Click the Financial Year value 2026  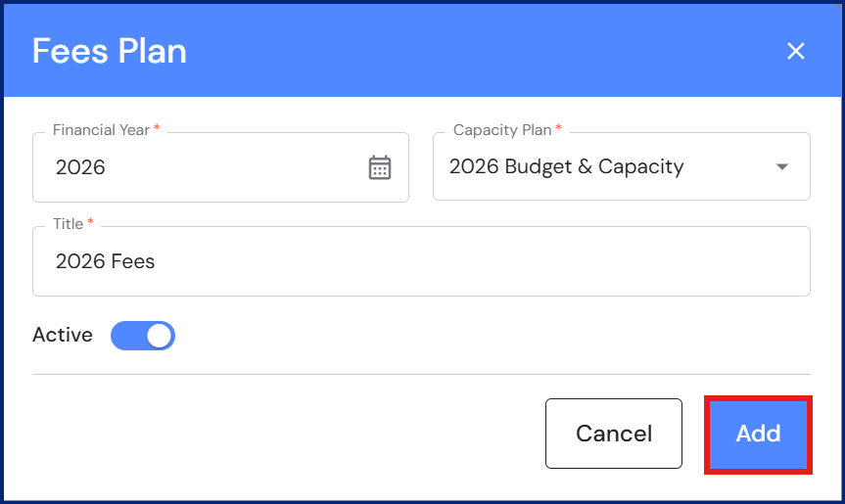tap(80, 167)
